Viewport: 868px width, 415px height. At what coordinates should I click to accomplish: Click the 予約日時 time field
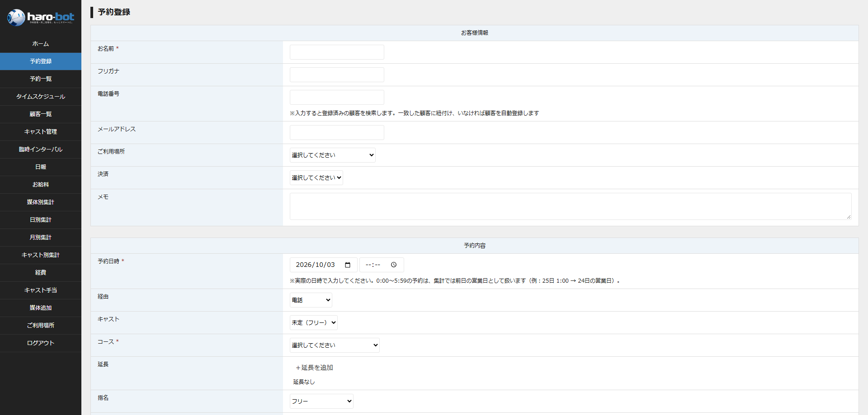click(382, 265)
